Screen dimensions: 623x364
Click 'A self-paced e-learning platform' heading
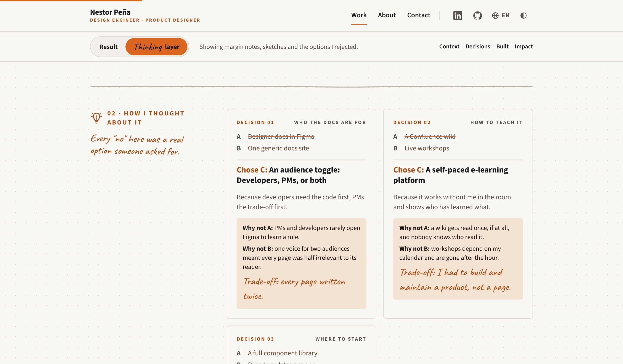(x=450, y=175)
